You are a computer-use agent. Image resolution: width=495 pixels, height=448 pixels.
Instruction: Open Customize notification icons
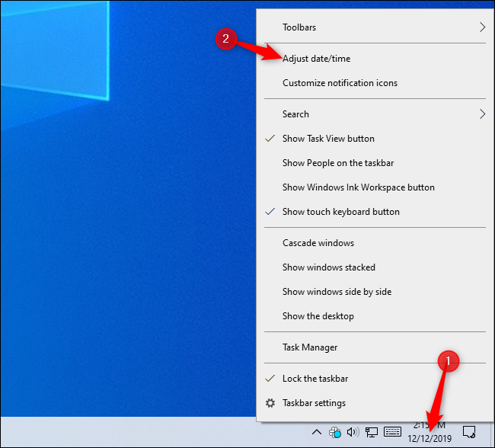(375, 83)
